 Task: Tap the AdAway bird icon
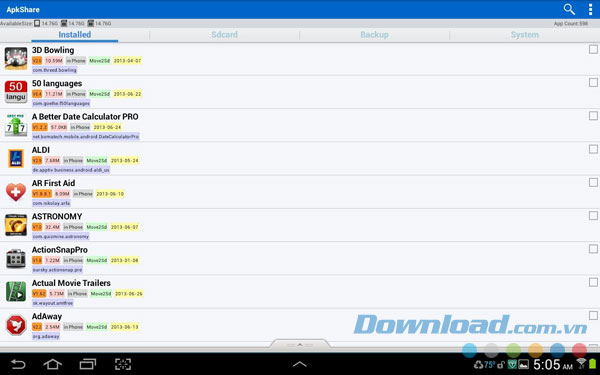click(16, 325)
